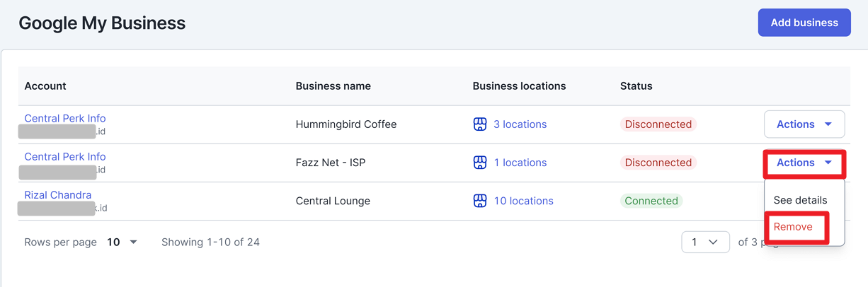
Task: Open the 1 locations link
Action: point(520,163)
